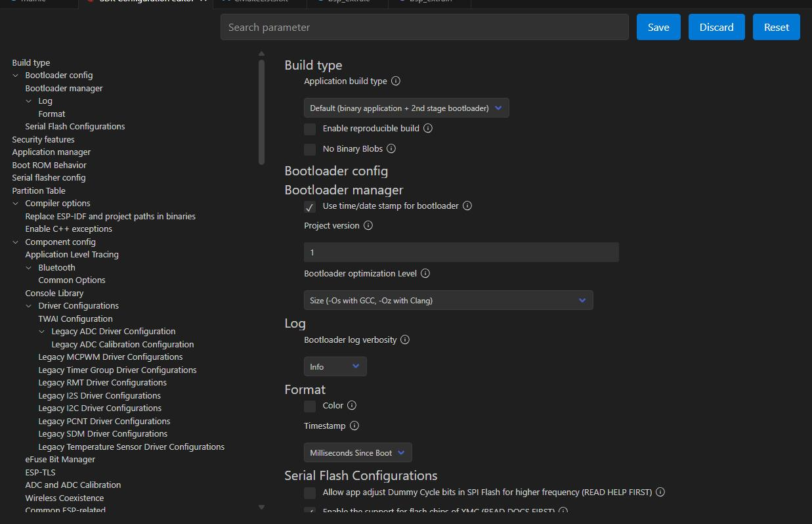
Task: Open Legacy PCNT Driver Configurations
Action: click(104, 421)
